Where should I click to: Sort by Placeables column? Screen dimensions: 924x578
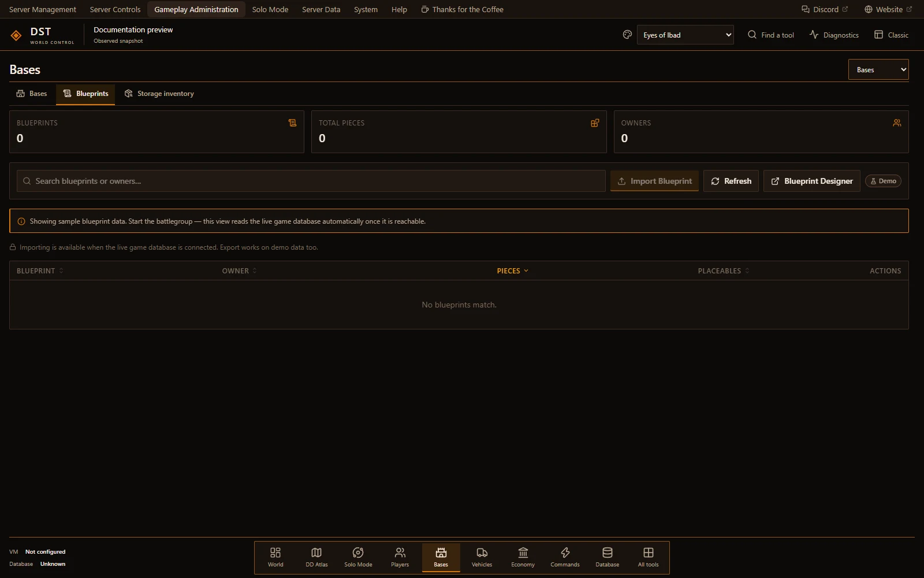pos(723,271)
